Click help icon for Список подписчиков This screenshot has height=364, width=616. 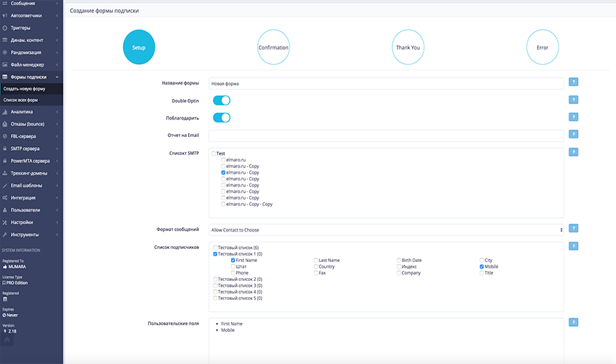(574, 247)
